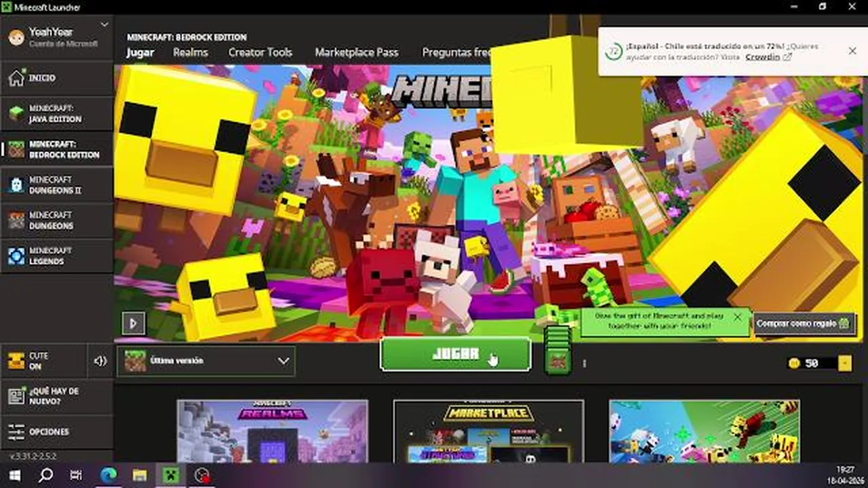The image size is (868, 488).
Task: Switch to the Jugar tab
Action: click(140, 52)
